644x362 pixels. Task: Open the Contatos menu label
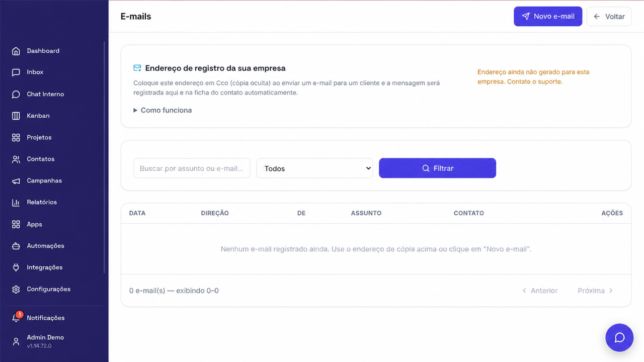tap(41, 159)
